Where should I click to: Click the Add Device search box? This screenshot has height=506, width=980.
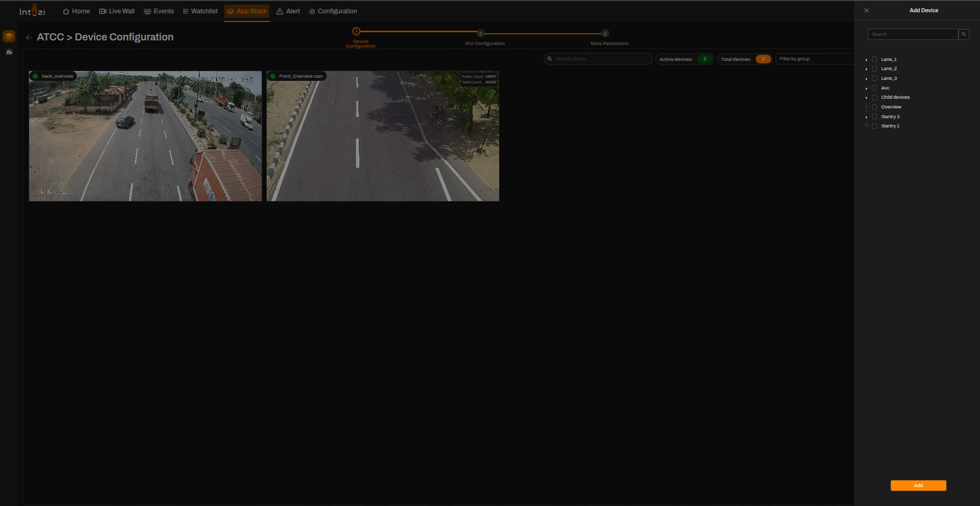[x=913, y=34]
